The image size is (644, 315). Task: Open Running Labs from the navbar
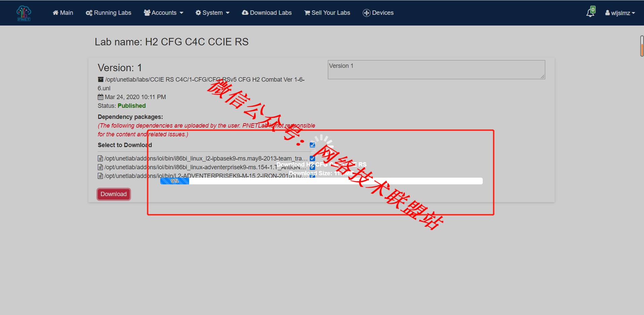(x=108, y=13)
